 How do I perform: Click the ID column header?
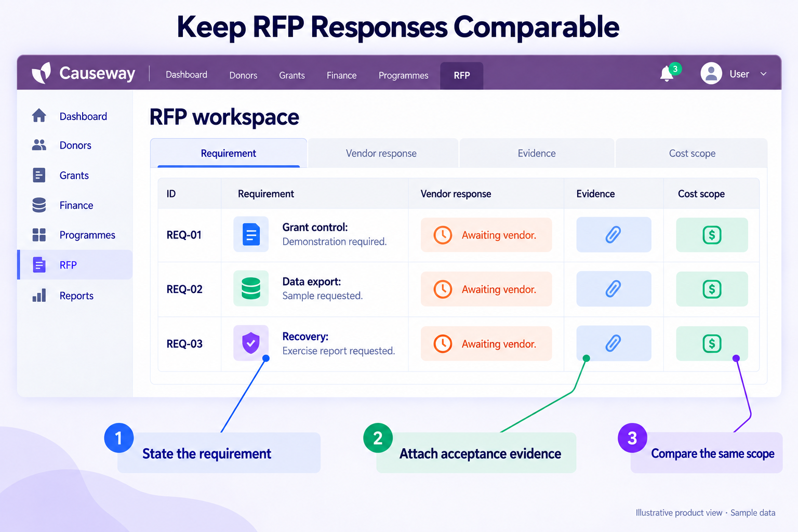click(171, 194)
